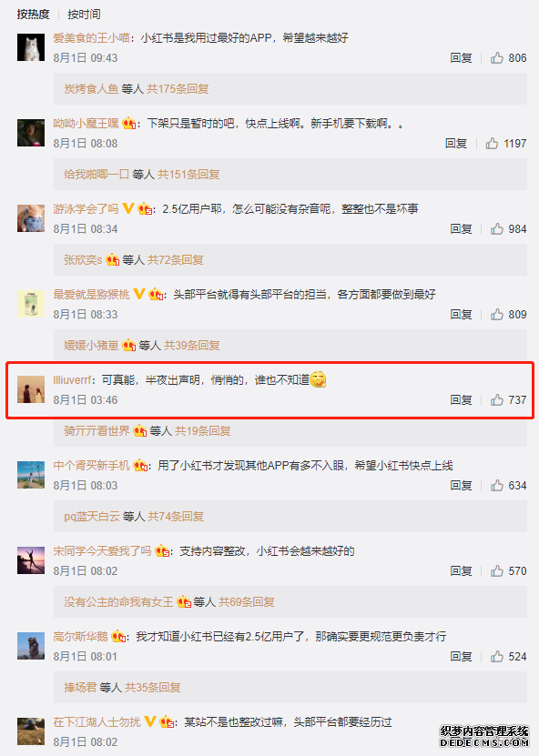Switch sorting to 按时间 tab
The height and width of the screenshot is (756, 539).
(x=84, y=15)
